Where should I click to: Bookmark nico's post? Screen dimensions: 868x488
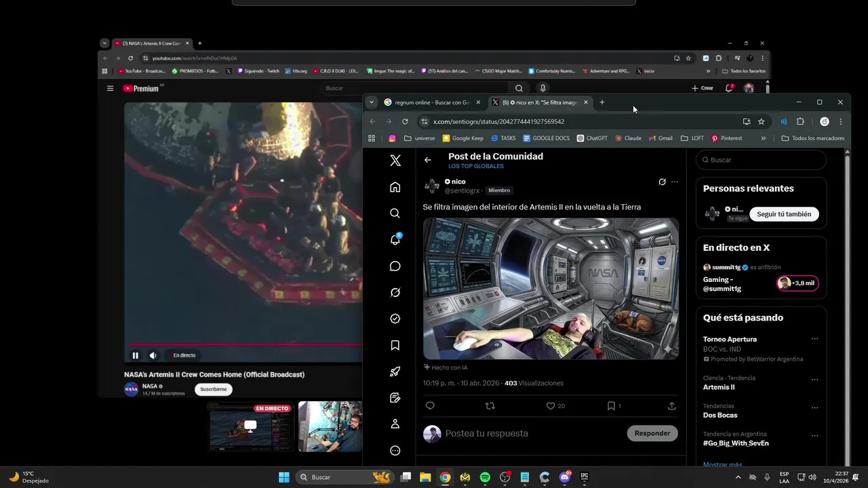pos(611,406)
